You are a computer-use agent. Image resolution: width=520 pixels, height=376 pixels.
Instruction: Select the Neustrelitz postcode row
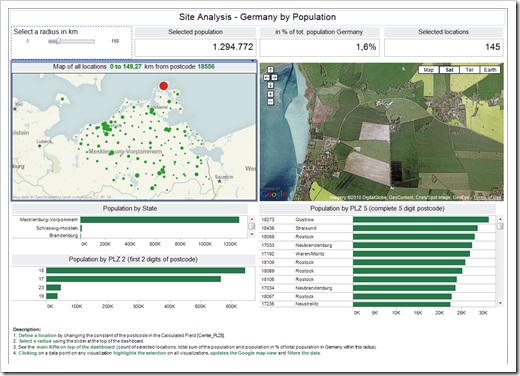377,304
